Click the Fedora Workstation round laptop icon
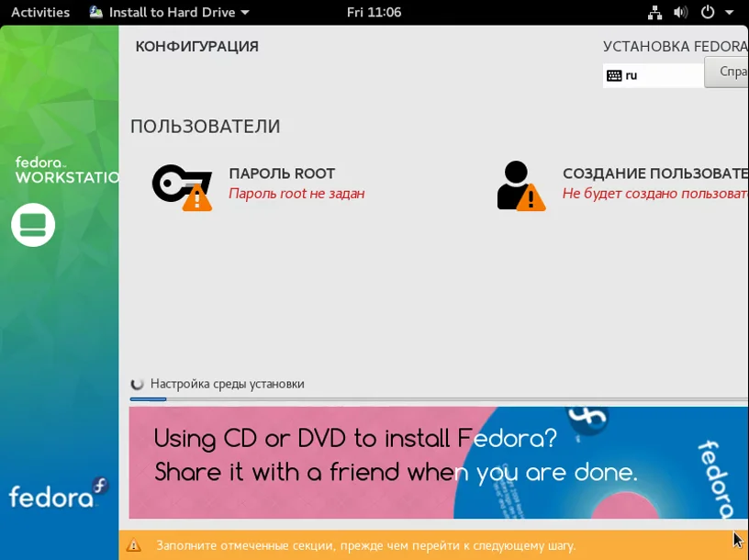 coord(33,225)
